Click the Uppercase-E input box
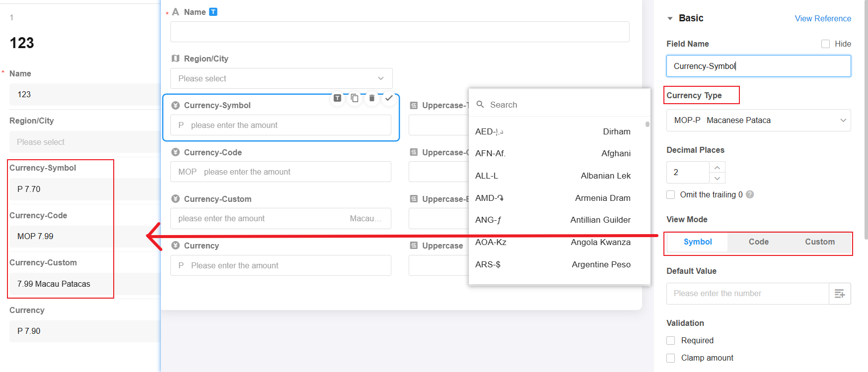Viewport: 868px width, 372px height. click(x=438, y=218)
